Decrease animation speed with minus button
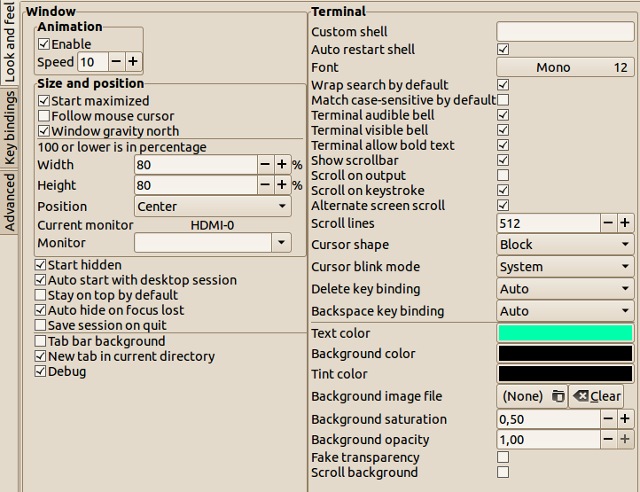The width and height of the screenshot is (640, 492). tap(116, 62)
